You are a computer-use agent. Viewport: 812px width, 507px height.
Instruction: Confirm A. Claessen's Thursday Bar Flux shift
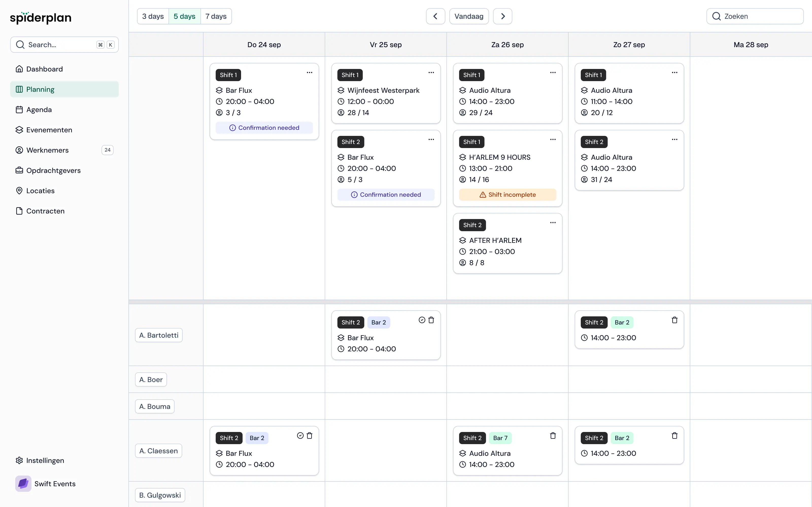point(300,436)
